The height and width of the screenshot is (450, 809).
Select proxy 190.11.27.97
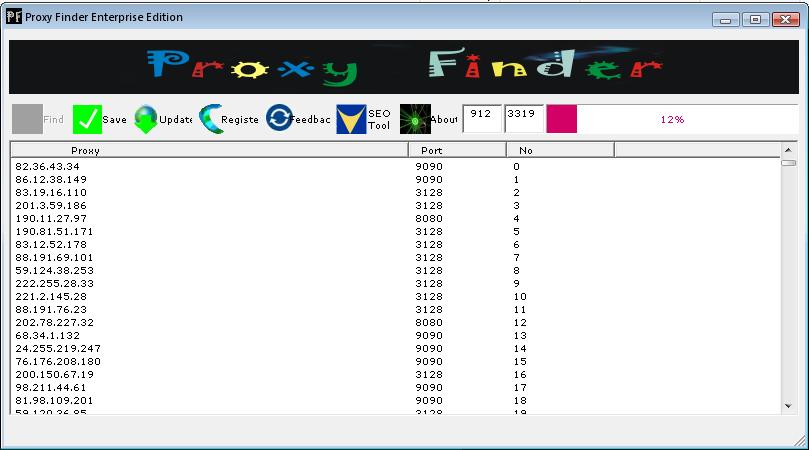(51, 218)
